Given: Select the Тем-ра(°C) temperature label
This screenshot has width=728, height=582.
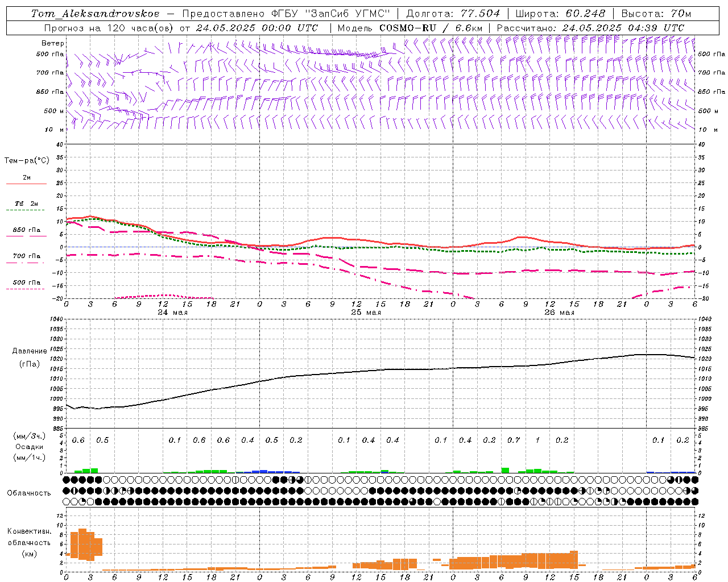Looking at the screenshot, I should coord(27,161).
